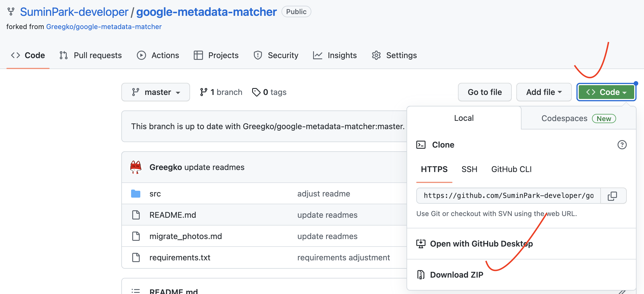644x294 pixels.
Task: Open the SuminPark-developer profile link
Action: [74, 12]
